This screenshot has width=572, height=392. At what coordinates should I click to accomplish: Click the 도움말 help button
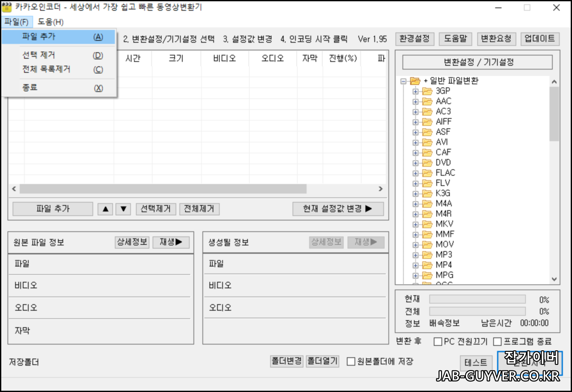point(455,39)
